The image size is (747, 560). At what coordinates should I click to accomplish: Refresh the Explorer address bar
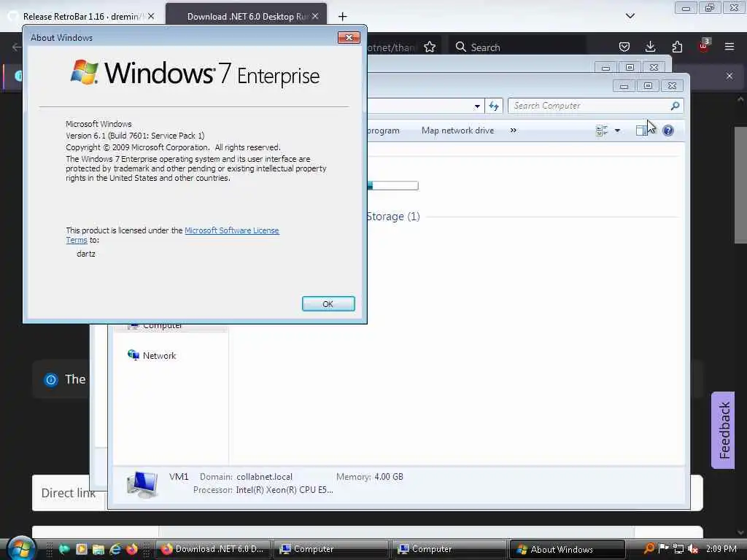click(x=494, y=106)
